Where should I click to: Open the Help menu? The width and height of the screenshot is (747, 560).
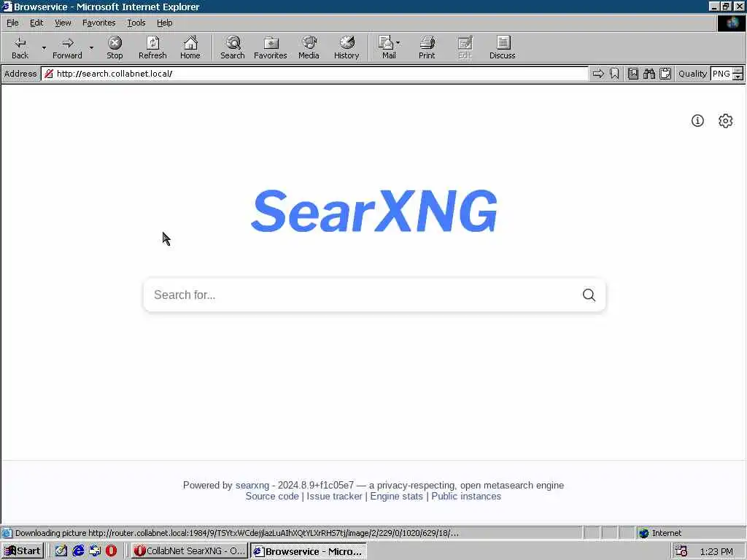164,23
